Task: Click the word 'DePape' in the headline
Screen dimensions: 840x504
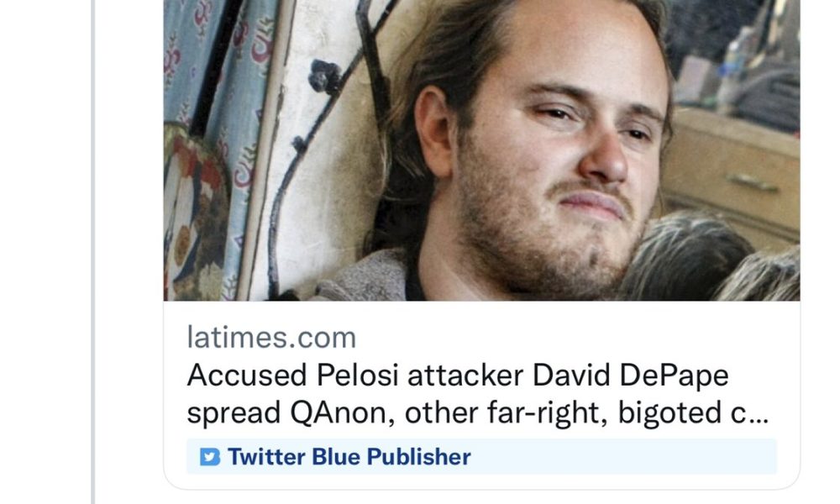Action: coord(674,375)
